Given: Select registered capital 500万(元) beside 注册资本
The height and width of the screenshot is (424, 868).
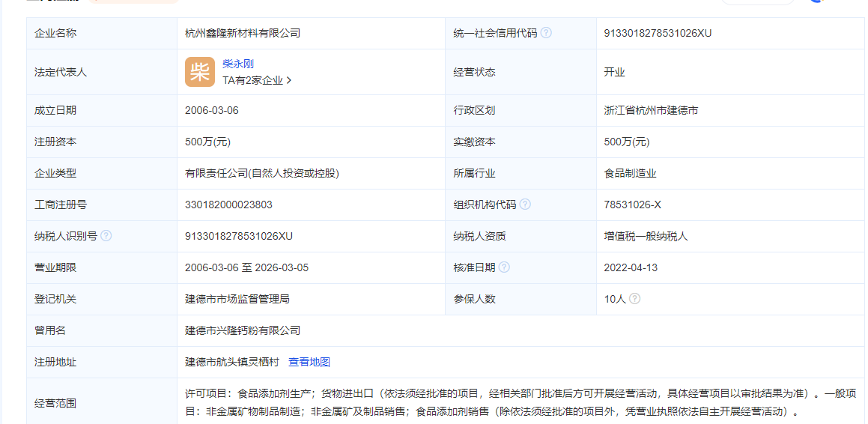Looking at the screenshot, I should tap(207, 142).
